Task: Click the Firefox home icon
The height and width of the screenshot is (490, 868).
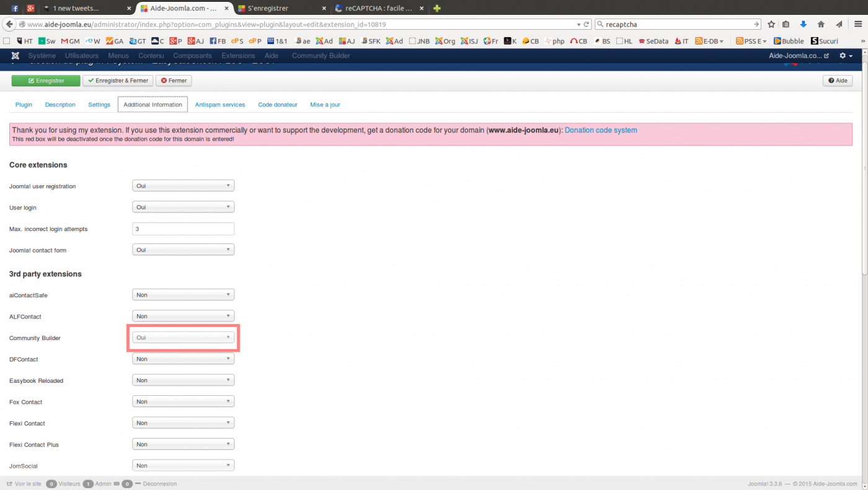Action: [821, 24]
